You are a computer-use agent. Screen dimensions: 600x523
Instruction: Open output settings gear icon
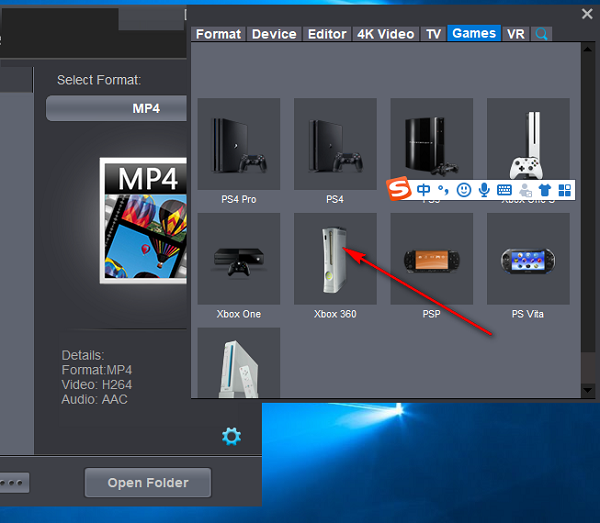(232, 437)
